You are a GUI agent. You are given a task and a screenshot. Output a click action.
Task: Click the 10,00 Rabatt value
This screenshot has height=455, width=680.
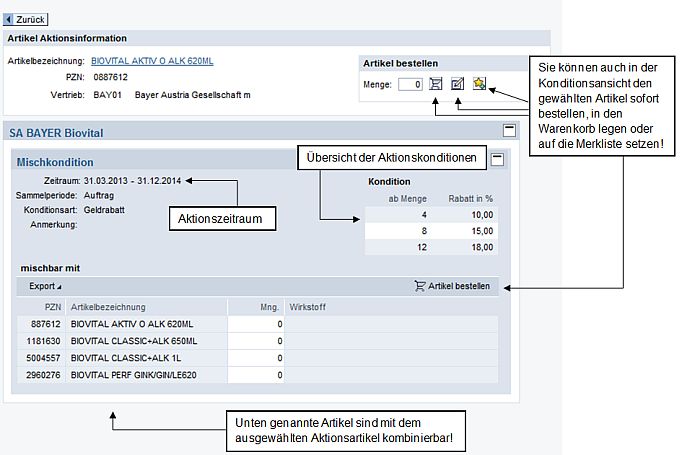point(482,215)
